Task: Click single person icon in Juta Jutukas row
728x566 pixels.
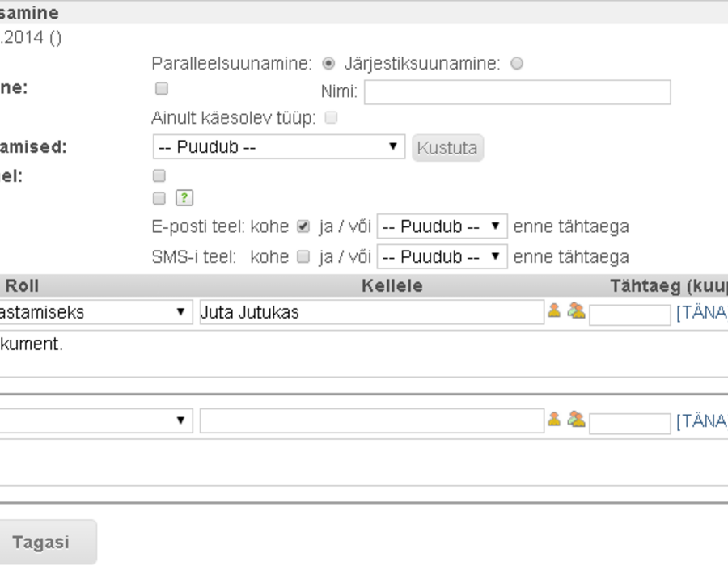Action: 554,310
